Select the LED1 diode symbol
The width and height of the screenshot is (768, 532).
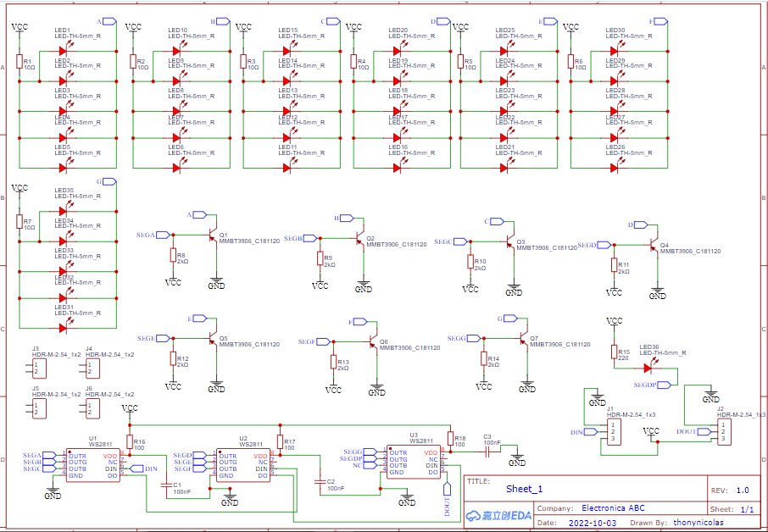click(64, 50)
